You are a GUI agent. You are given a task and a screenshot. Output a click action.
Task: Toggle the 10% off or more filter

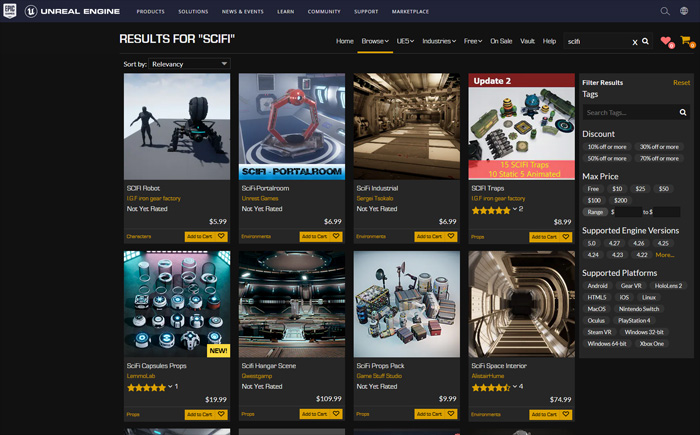click(x=607, y=147)
